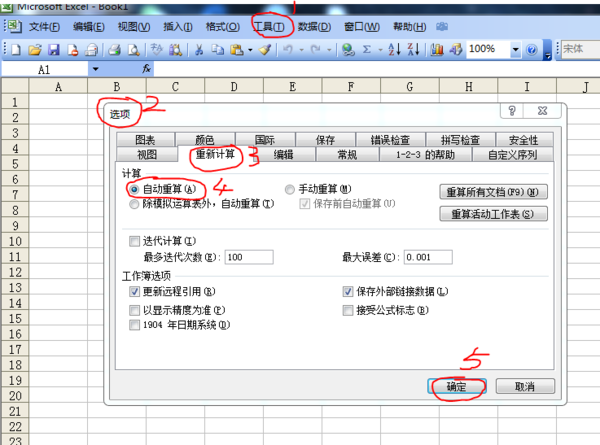Screen dimensions: 600x445
Task: Click the Redo arrow icon
Action: point(316,49)
